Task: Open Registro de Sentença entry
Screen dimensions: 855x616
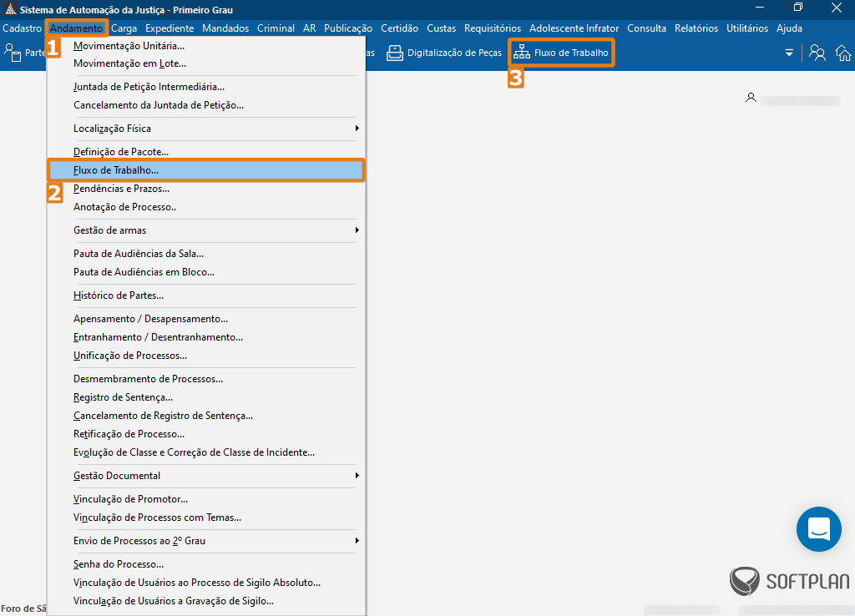Action: click(206, 397)
